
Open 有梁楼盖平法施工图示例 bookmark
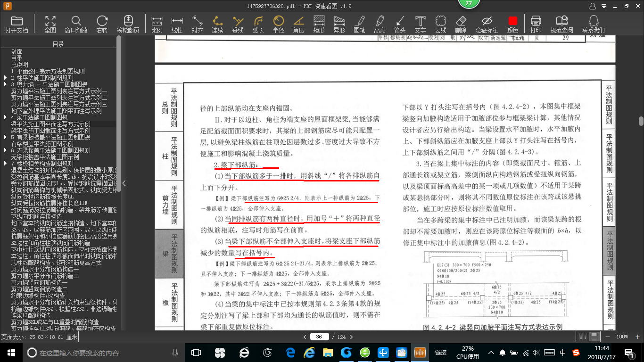click(x=42, y=144)
